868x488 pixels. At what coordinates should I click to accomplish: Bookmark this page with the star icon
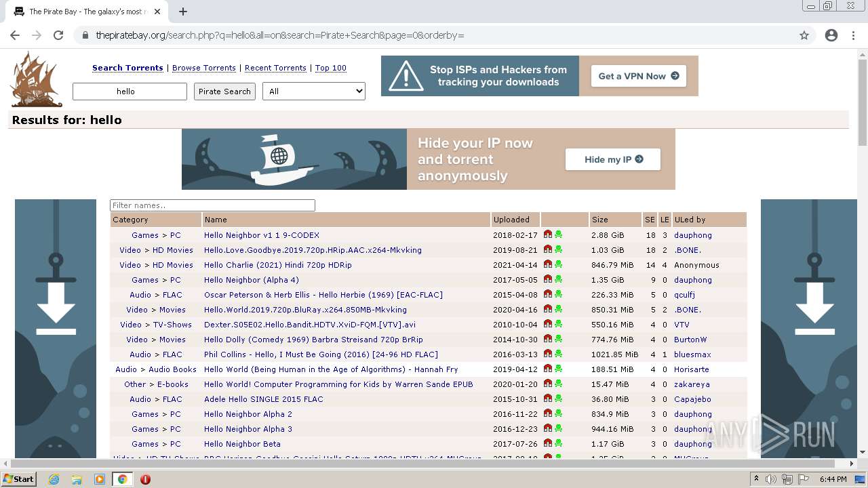tap(804, 35)
